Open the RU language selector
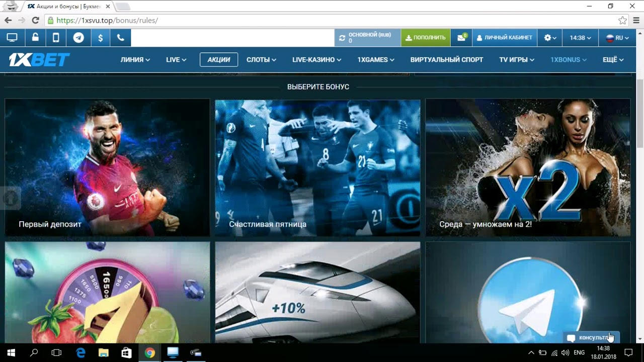644x362 pixels. [617, 38]
